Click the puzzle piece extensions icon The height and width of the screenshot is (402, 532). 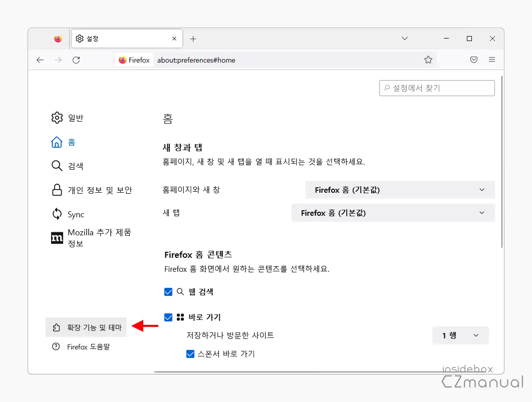click(56, 327)
